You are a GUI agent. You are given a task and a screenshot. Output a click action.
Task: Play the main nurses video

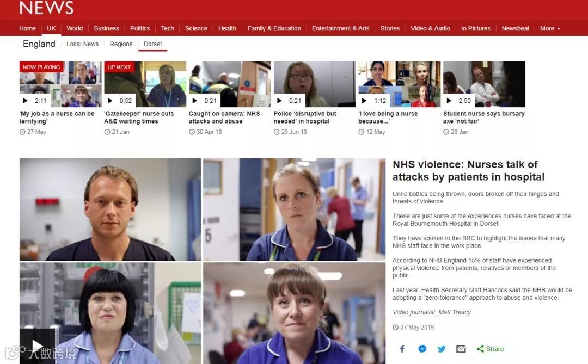[37, 346]
